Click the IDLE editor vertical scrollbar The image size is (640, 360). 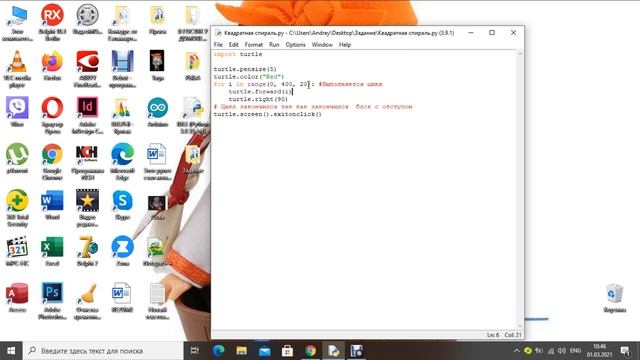520,190
